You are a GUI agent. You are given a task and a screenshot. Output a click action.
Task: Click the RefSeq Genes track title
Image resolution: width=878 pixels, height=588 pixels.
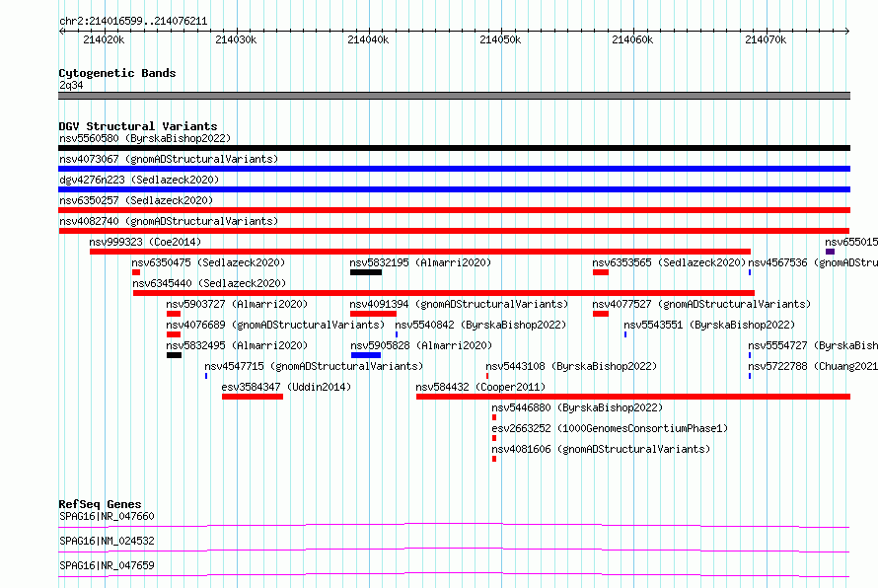tap(100, 504)
